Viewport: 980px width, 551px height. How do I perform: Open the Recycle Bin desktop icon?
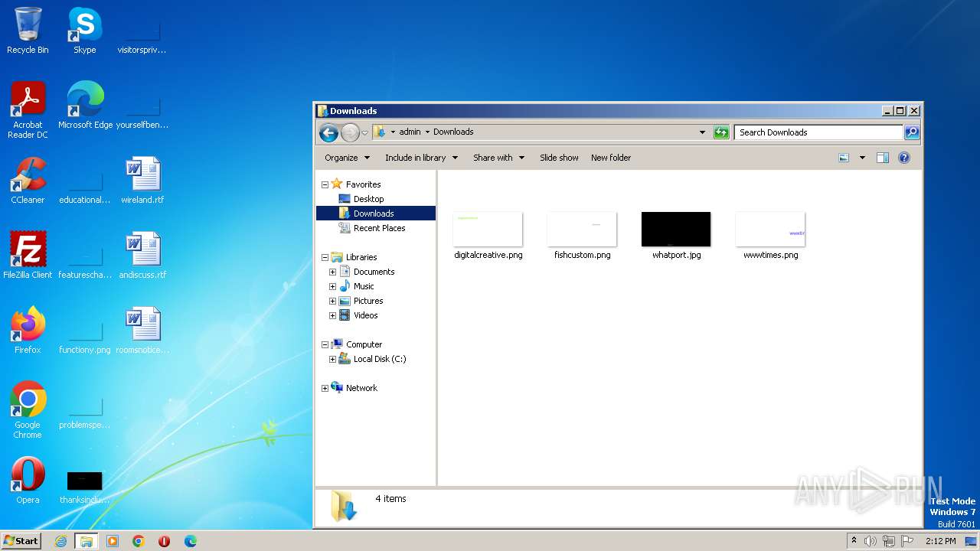click(x=28, y=31)
